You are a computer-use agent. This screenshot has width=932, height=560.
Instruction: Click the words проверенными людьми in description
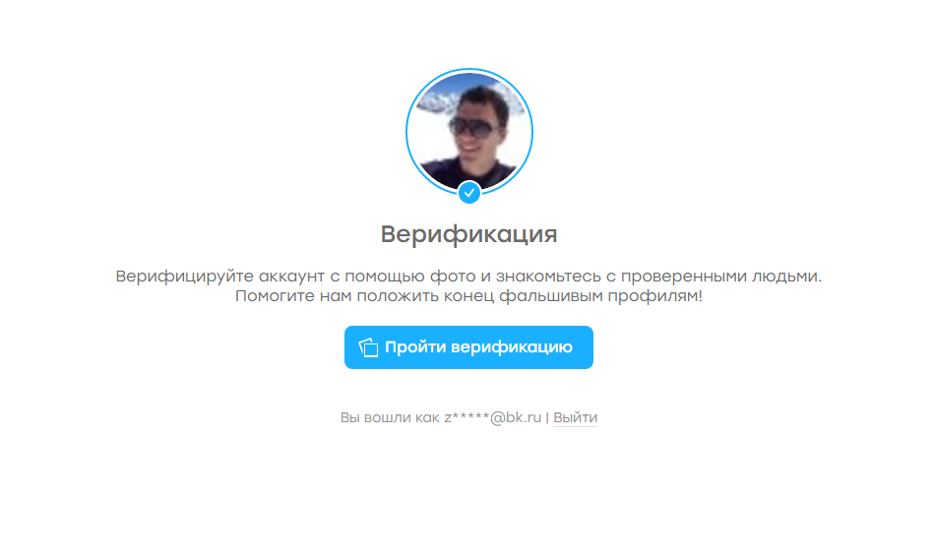[721, 277]
